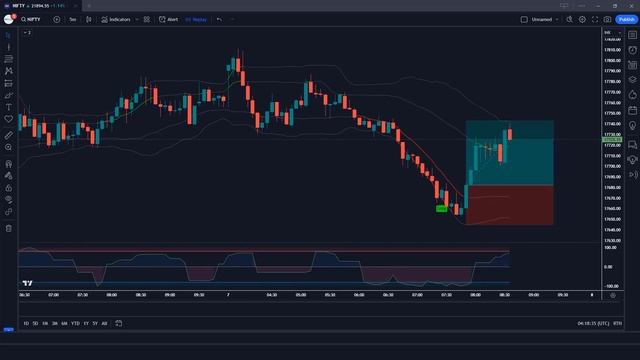Open the NIFTY symbol search

tap(31, 19)
